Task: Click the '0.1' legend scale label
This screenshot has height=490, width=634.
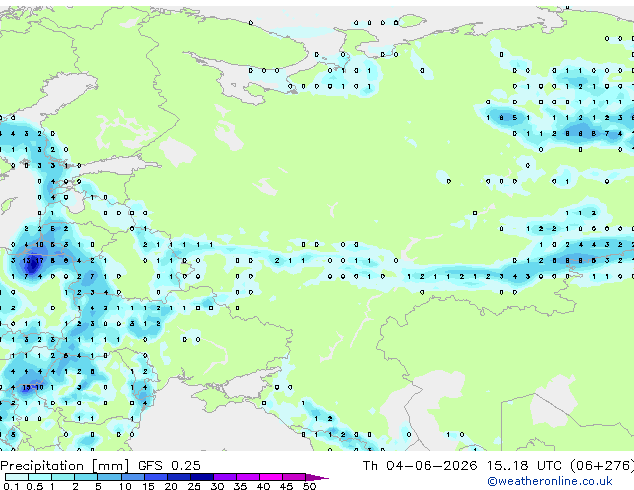Action: tap(11, 486)
